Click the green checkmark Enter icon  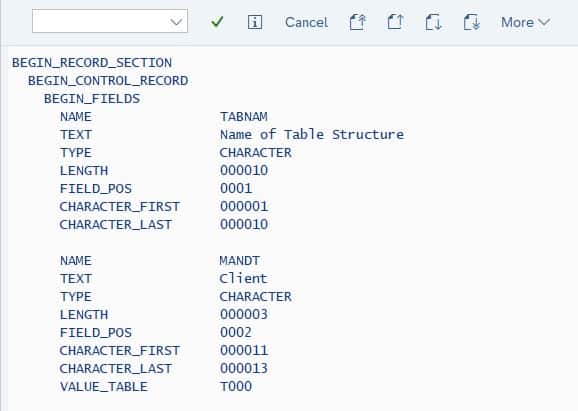[x=217, y=22]
